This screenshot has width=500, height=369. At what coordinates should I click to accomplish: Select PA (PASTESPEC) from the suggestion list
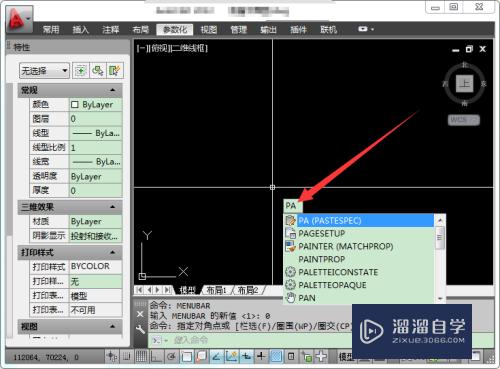[359, 220]
